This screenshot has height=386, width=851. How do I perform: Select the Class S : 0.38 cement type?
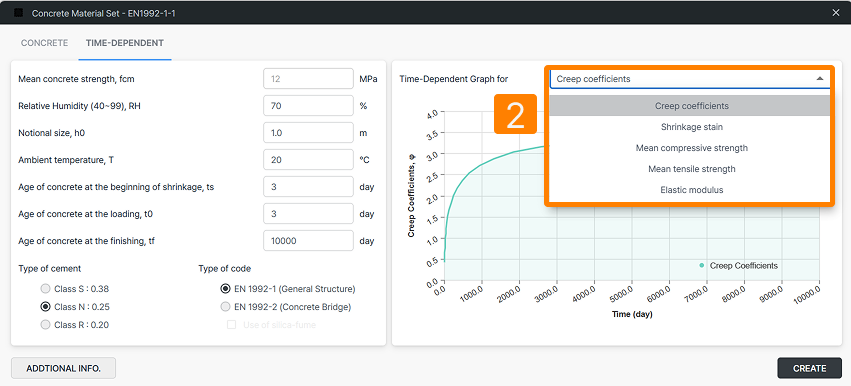[x=46, y=289]
